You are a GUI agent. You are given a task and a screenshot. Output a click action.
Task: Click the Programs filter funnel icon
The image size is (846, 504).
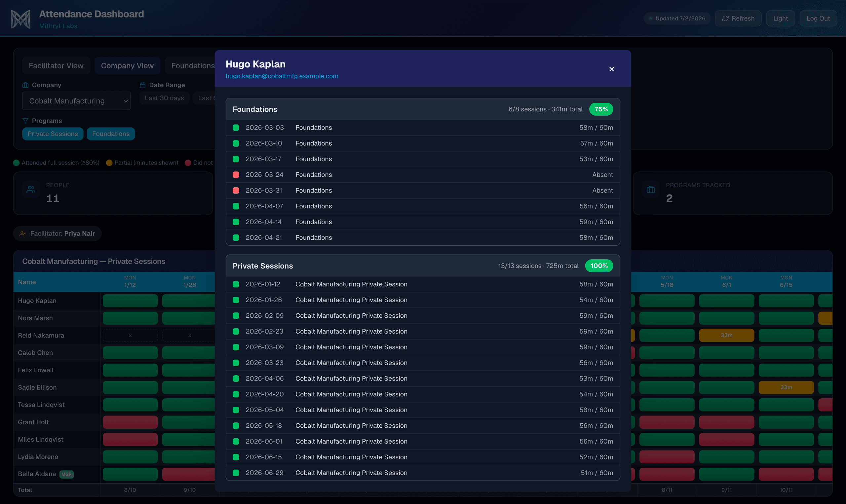point(25,121)
